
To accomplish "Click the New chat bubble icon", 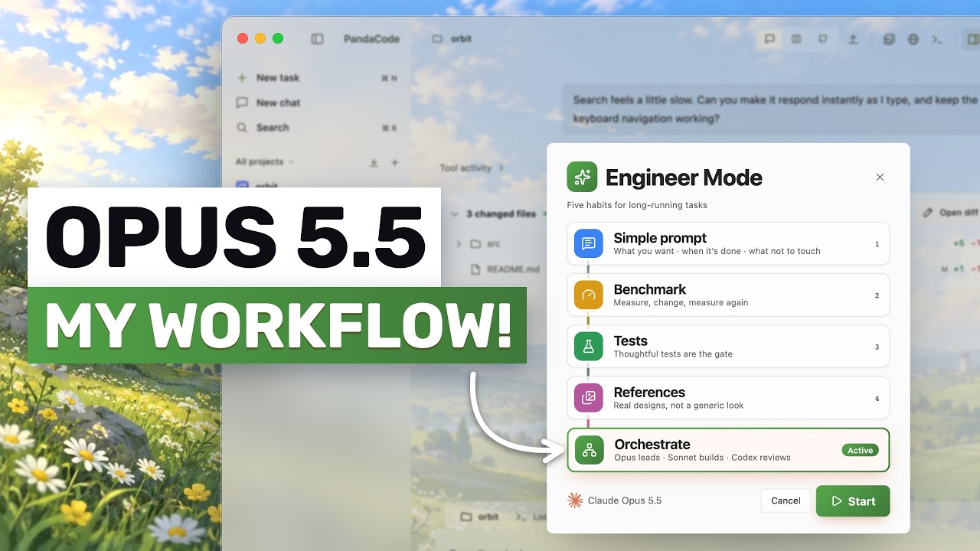I will click(242, 103).
